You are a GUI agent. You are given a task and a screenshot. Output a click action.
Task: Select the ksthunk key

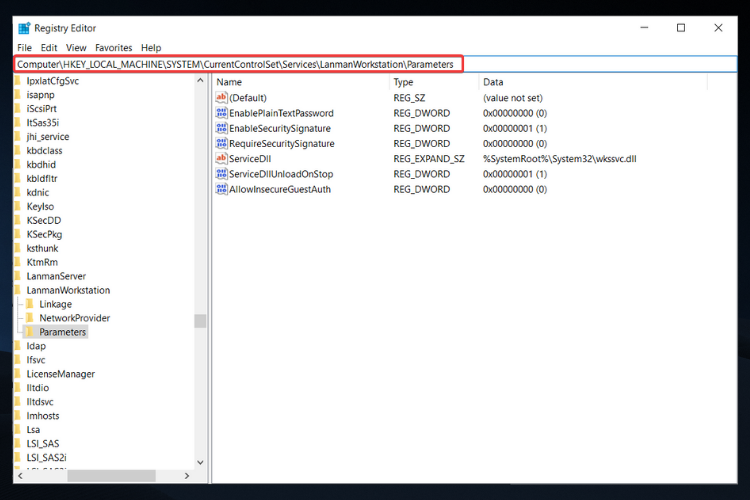pyautogui.click(x=42, y=248)
